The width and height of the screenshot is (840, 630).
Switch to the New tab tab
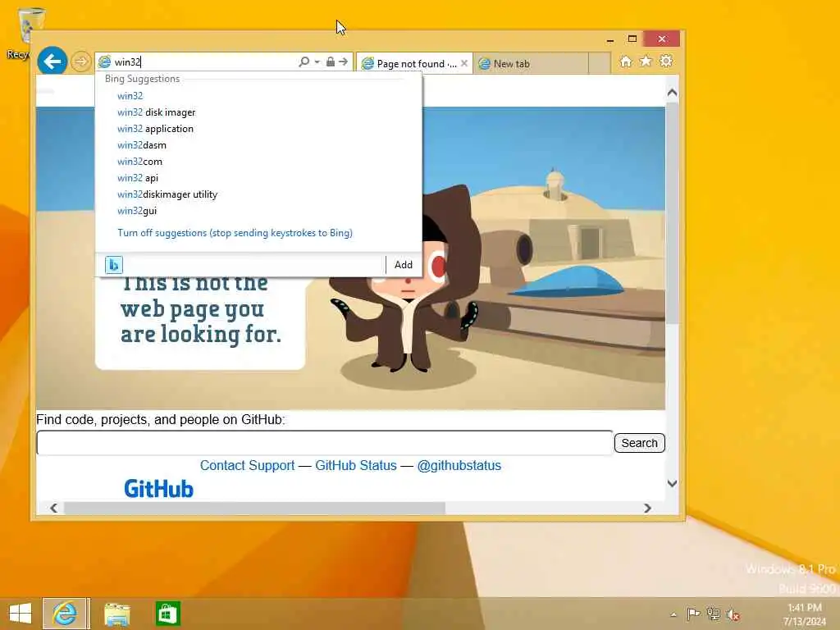coord(531,64)
